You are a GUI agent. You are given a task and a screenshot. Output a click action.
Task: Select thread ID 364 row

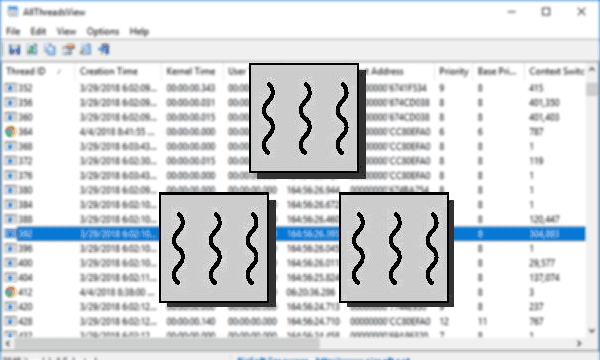[295, 132]
